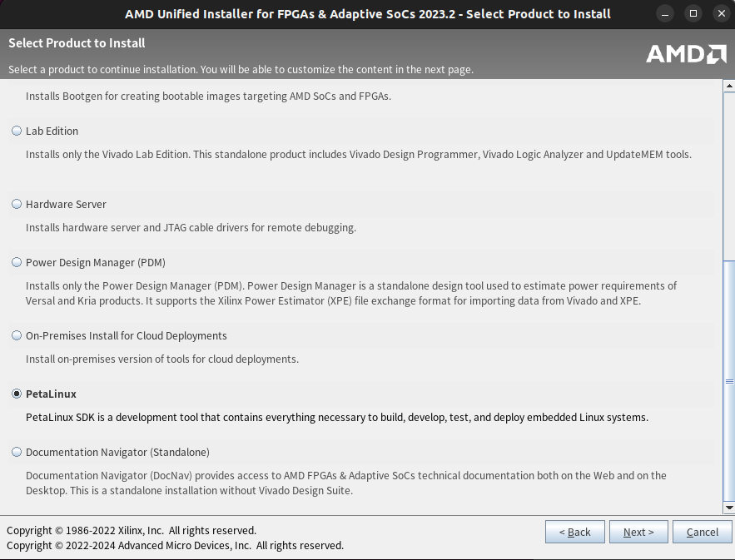Click the vertical scrollbar thumb
The width and height of the screenshot is (735, 560).
pos(729,380)
